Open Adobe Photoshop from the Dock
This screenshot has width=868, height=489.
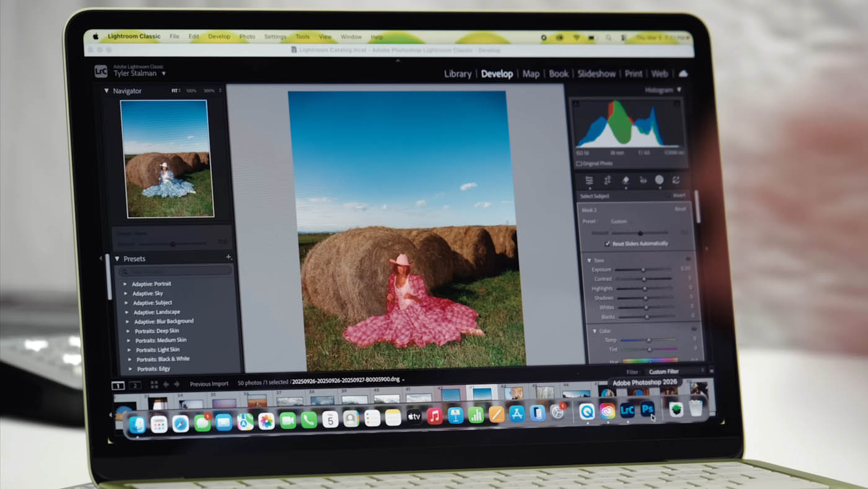(x=647, y=410)
